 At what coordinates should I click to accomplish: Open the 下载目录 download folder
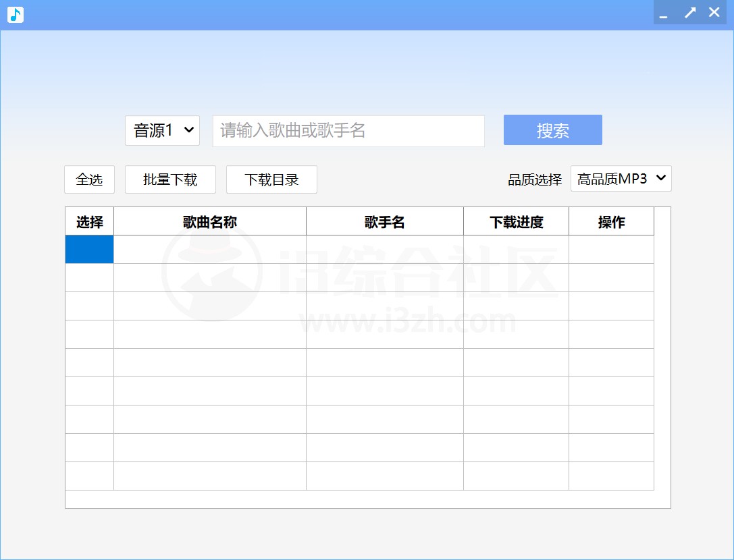coord(271,179)
